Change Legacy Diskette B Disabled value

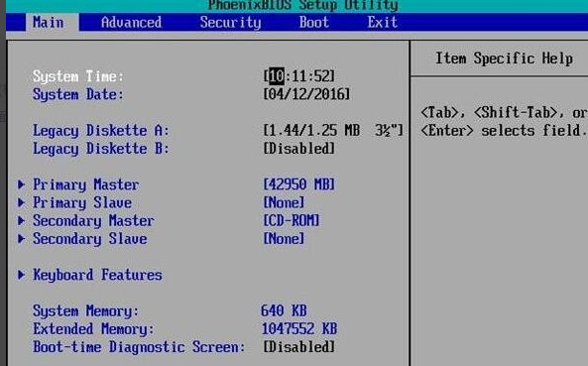pos(298,149)
